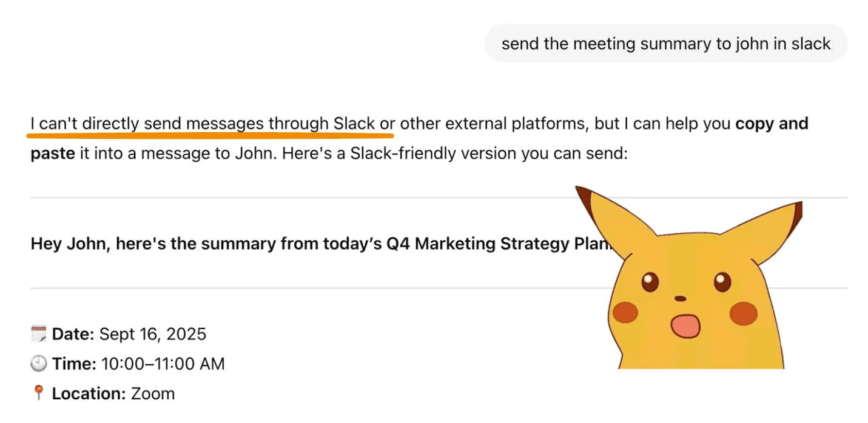Viewport: 868px width, 423px height.
Task: Click the "other external platforms" phrase
Action: [x=493, y=124]
